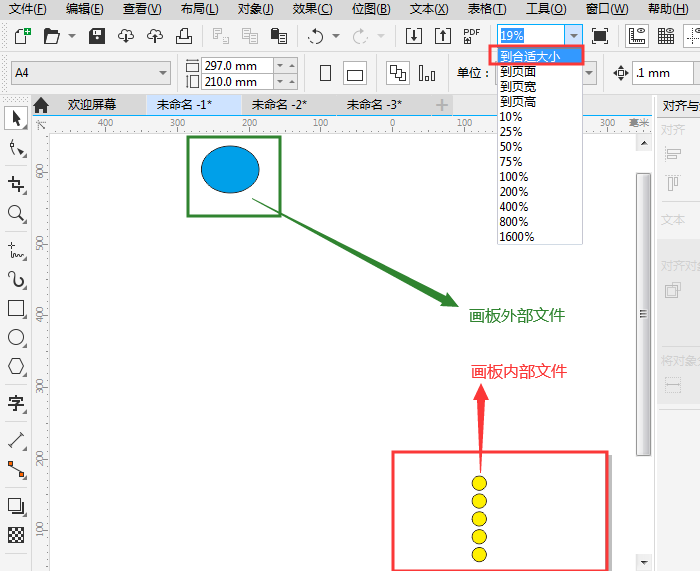The height and width of the screenshot is (571, 700).
Task: Select 到页高 zoom option
Action: 540,102
